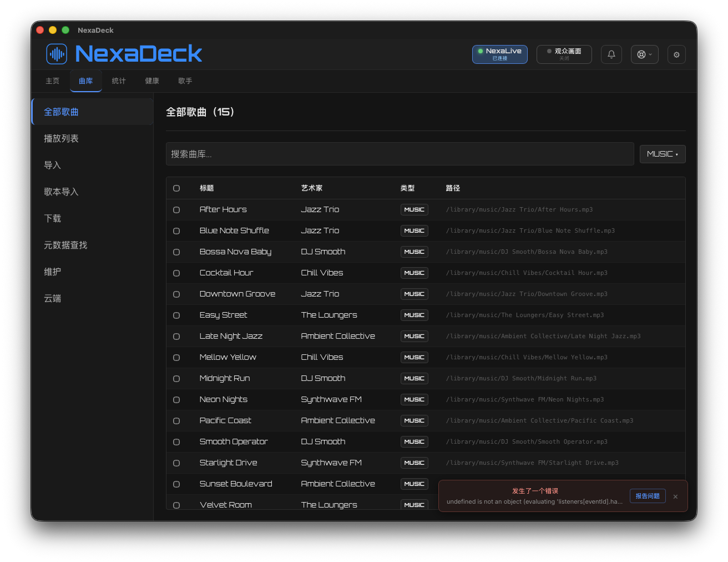Click the MUSIC type badge for After Hours
This screenshot has width=728, height=562.
pyautogui.click(x=414, y=209)
